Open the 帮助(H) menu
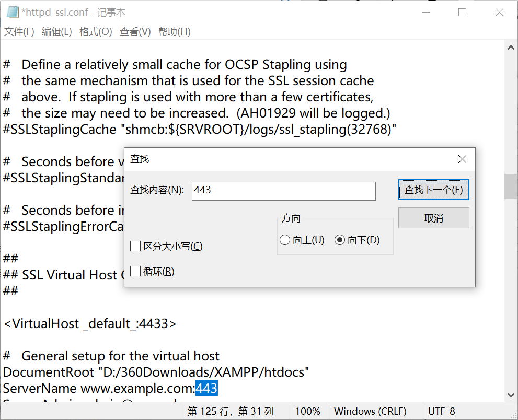This screenshot has width=518, height=420. pos(175,32)
